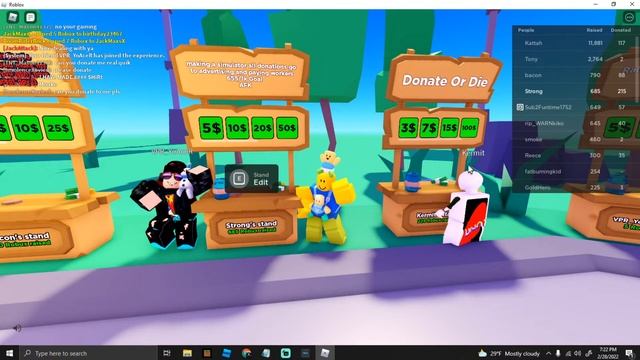This screenshot has height=360, width=640.
Task: Click the speaker mute icon above the Start button
Action: 17,328
